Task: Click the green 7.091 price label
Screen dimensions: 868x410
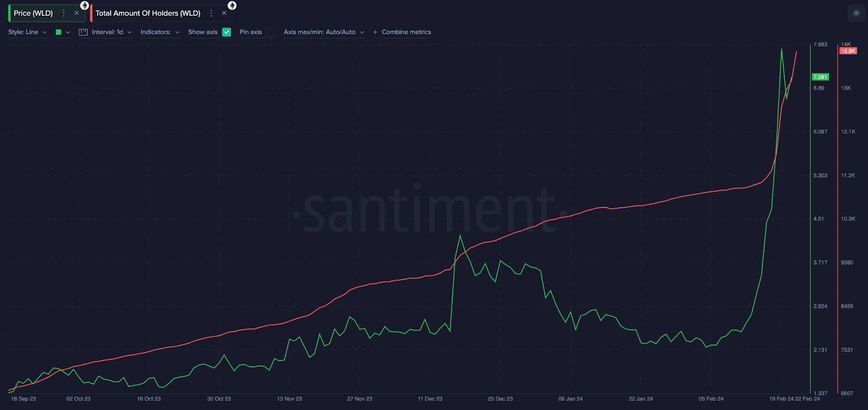Action: tap(820, 77)
